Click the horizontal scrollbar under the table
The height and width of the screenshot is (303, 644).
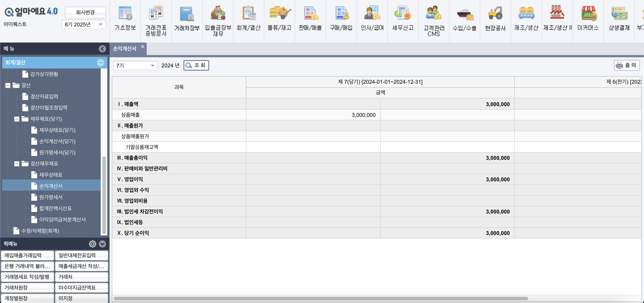coord(321,299)
